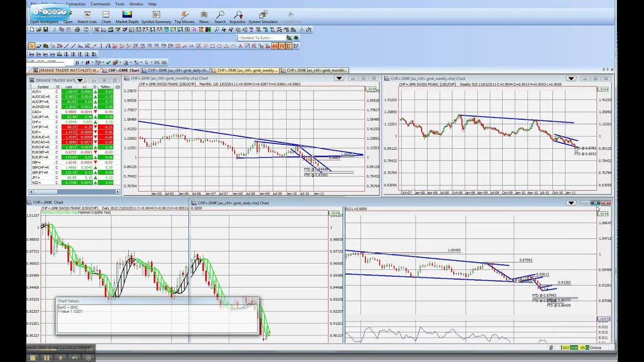Open the Tools menu
The height and width of the screenshot is (362, 644).
[x=120, y=4]
